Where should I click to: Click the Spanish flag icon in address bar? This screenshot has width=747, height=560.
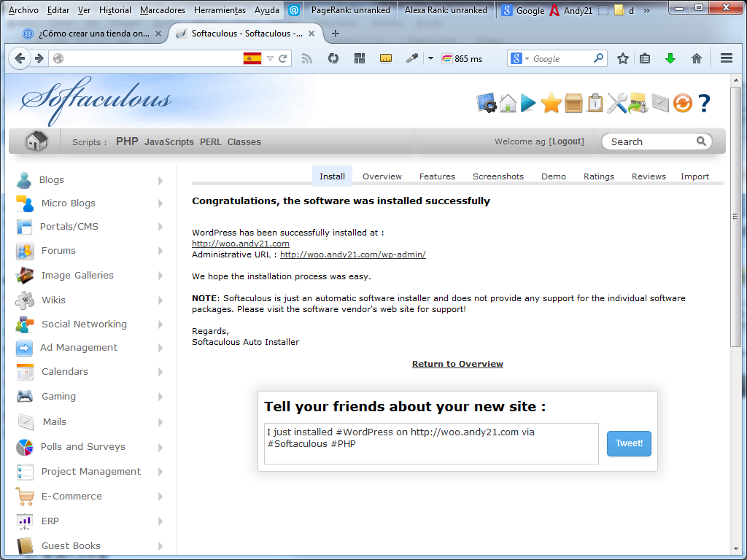click(252, 58)
